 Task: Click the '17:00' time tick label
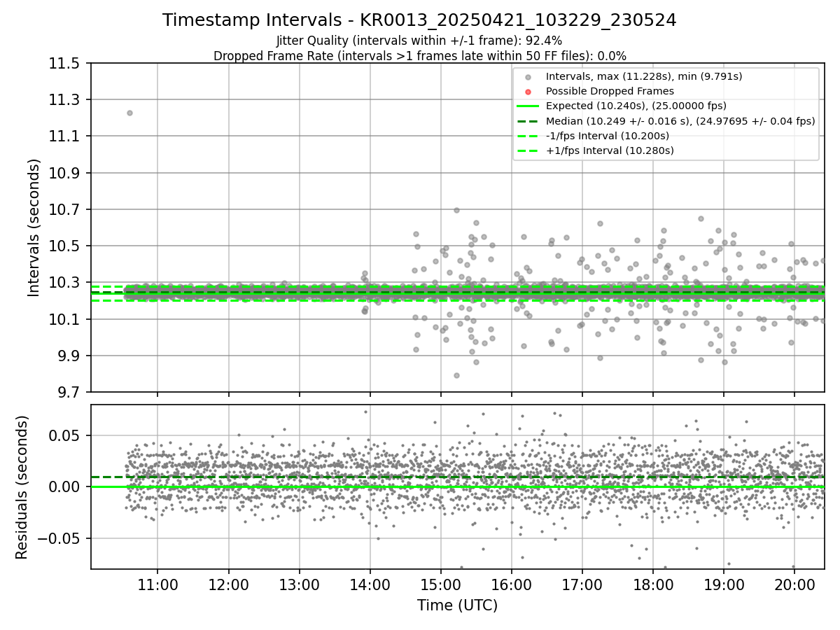[x=582, y=584]
